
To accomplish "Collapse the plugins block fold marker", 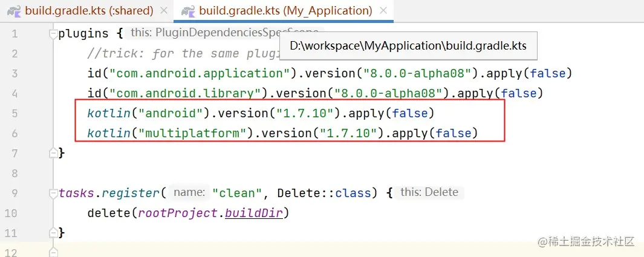I will pyautogui.click(x=53, y=34).
